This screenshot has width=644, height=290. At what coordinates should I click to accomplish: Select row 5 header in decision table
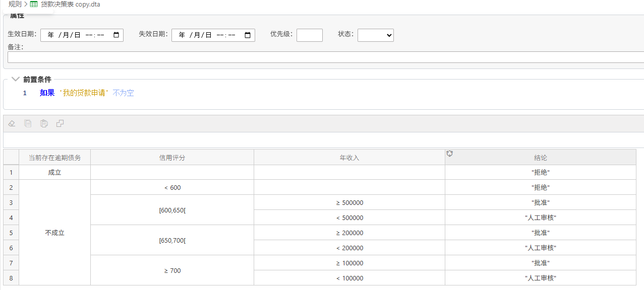(11, 233)
